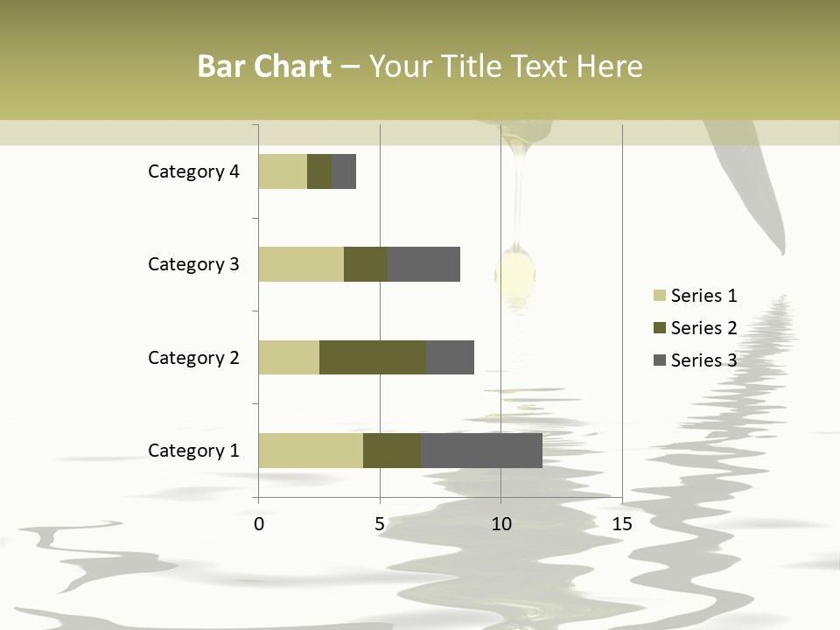840x630 pixels.
Task: Select the Category 2 axis label
Action: [193, 358]
